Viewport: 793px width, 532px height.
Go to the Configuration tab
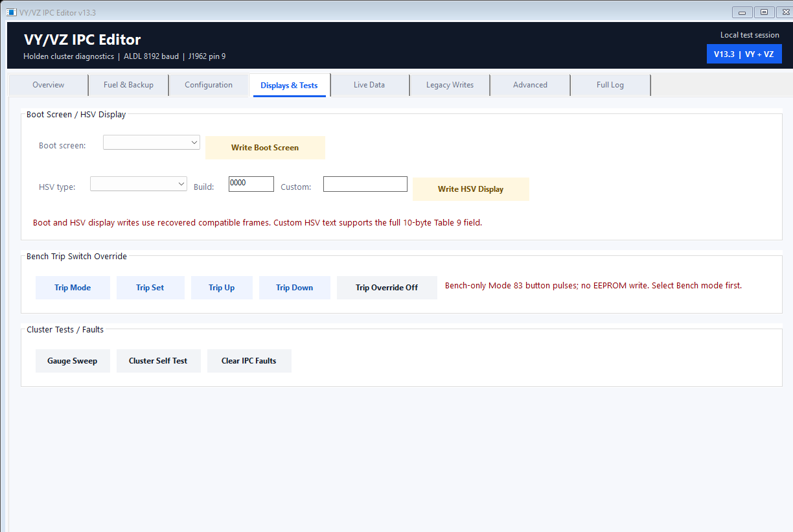209,85
